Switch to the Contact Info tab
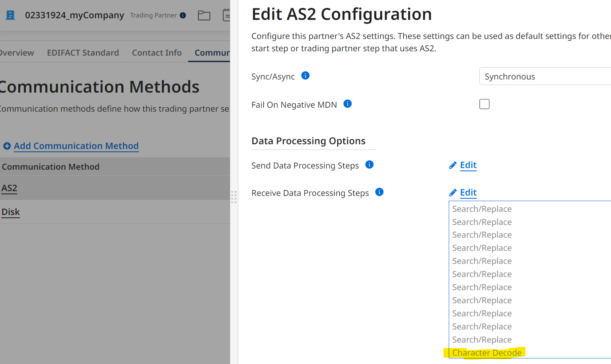The image size is (611, 364). click(x=157, y=52)
